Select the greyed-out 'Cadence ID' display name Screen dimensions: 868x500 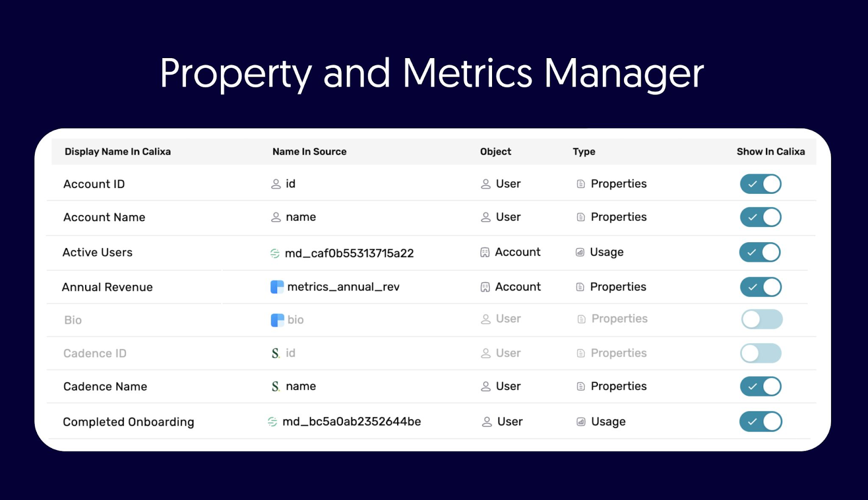tap(94, 353)
